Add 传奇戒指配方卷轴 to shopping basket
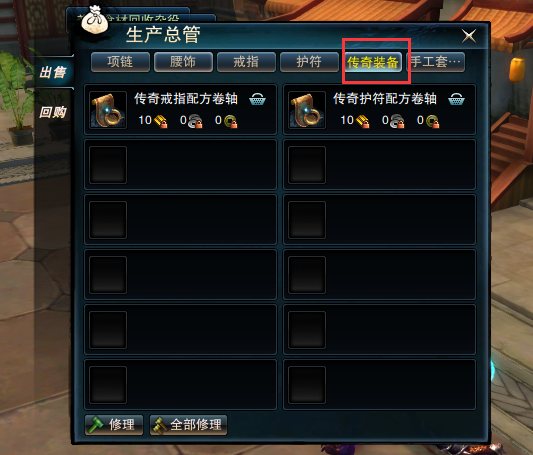Image resolution: width=533 pixels, height=455 pixels. pyautogui.click(x=257, y=99)
